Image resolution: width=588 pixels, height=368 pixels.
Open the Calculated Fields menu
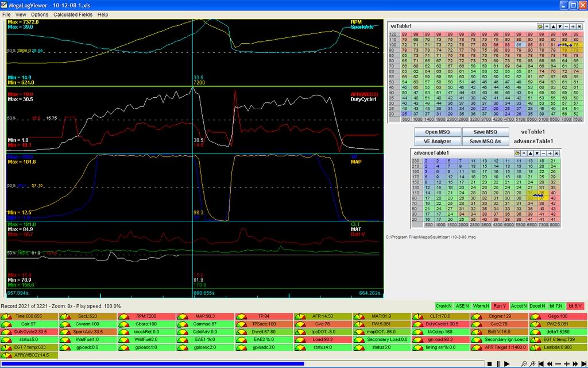coord(72,14)
